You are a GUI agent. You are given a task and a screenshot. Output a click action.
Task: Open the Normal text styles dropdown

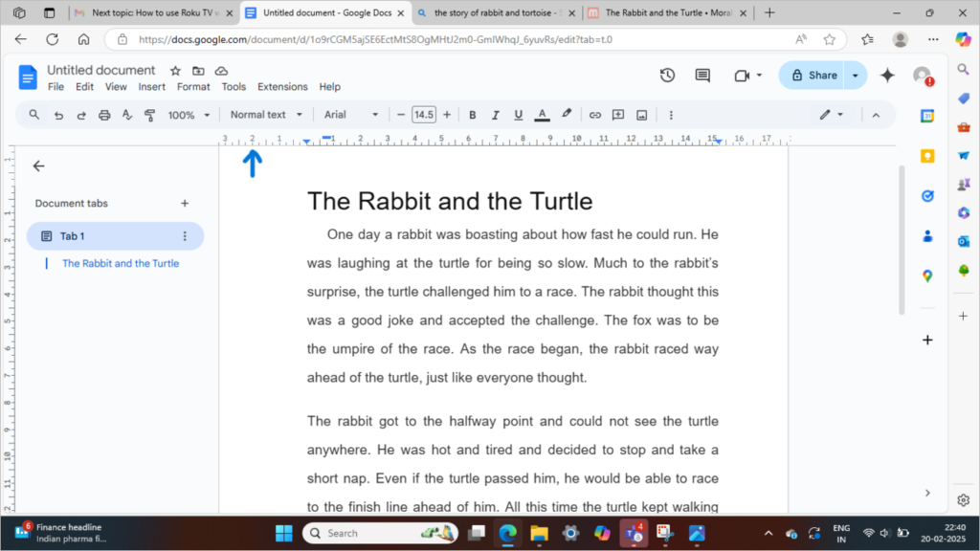265,114
